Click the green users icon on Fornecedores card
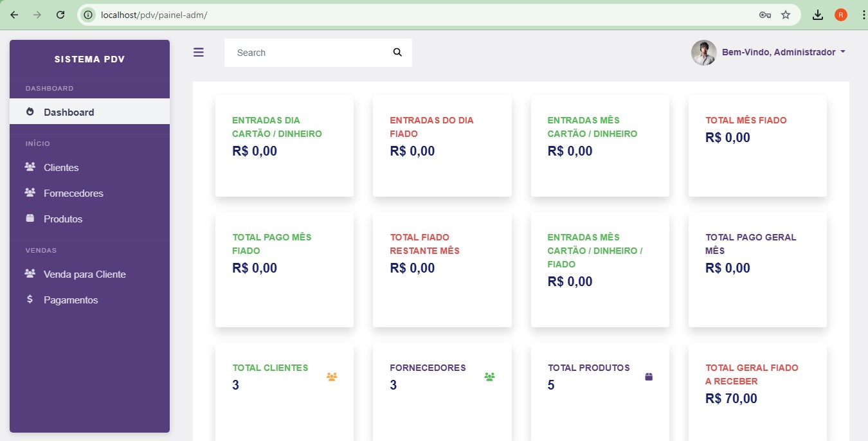Image resolution: width=868 pixels, height=441 pixels. click(489, 377)
